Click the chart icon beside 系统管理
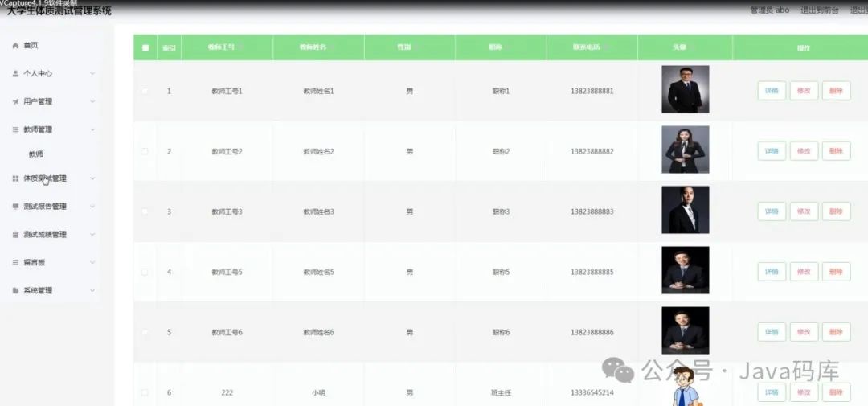 pyautogui.click(x=15, y=291)
